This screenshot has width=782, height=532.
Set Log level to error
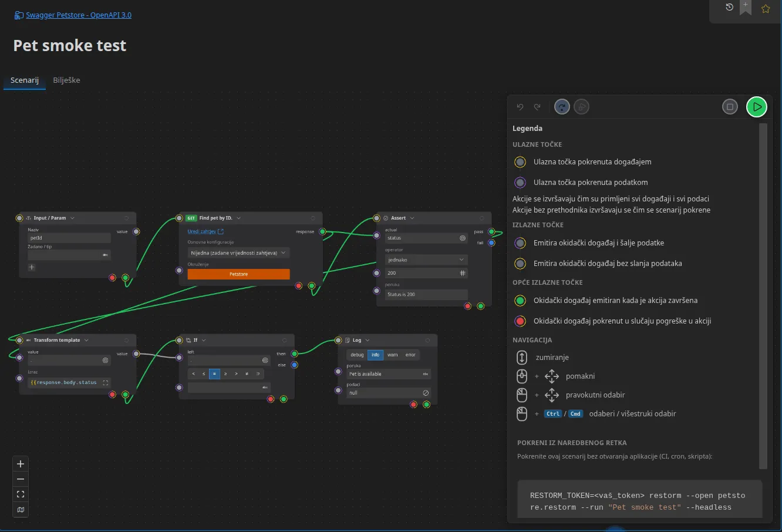(x=410, y=355)
